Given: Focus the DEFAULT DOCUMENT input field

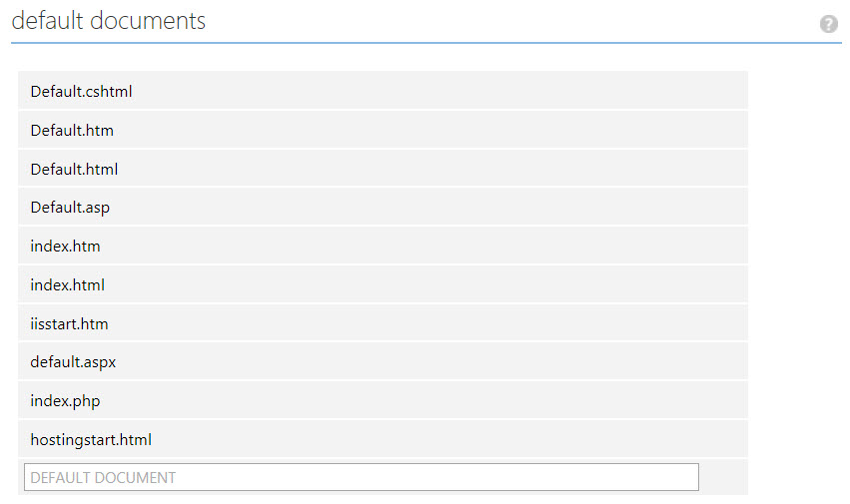Looking at the screenshot, I should (361, 477).
